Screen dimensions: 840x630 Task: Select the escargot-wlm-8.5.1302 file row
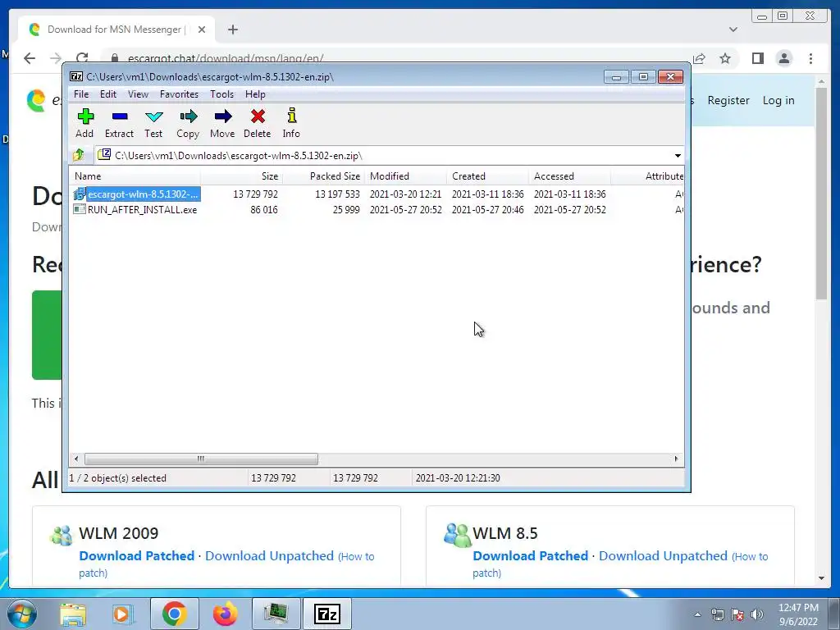[377, 194]
